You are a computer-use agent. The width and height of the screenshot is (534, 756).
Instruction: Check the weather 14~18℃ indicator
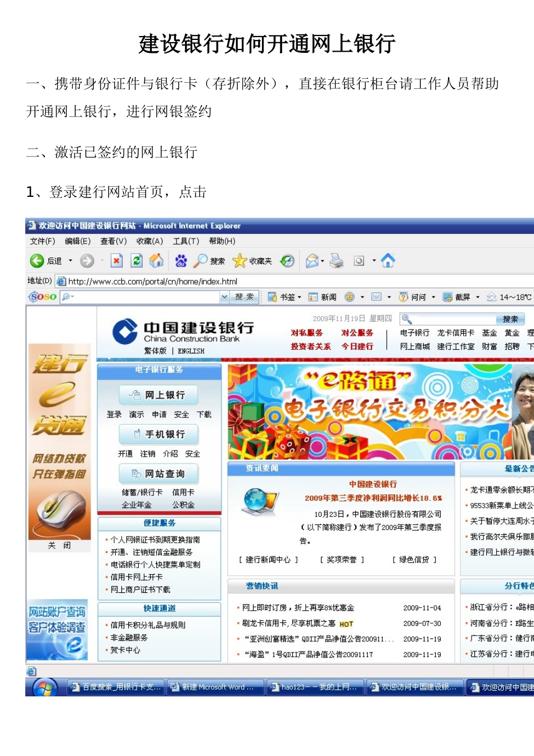(x=509, y=297)
